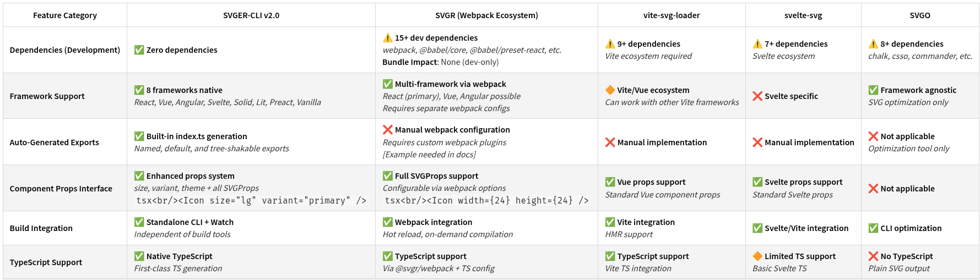Click the Auto-Generated Exports row label

pos(54,142)
